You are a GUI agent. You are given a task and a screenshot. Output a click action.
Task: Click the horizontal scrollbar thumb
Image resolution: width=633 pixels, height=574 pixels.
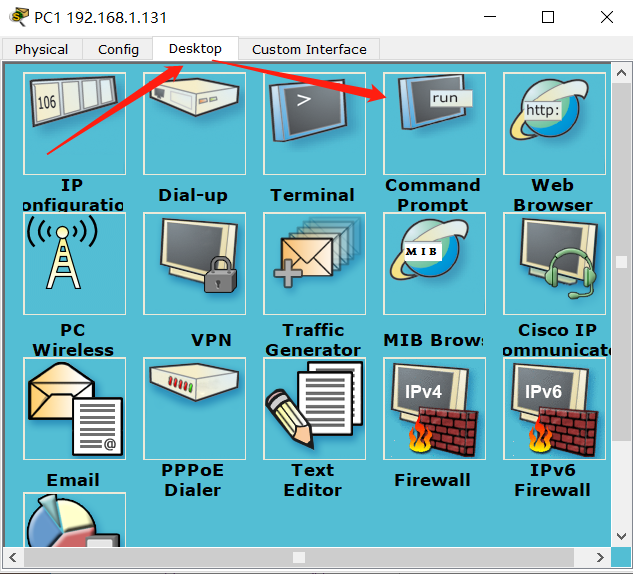click(x=299, y=557)
